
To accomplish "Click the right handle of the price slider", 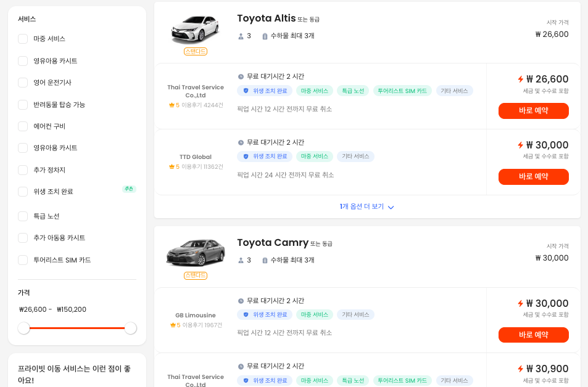I will (131, 328).
